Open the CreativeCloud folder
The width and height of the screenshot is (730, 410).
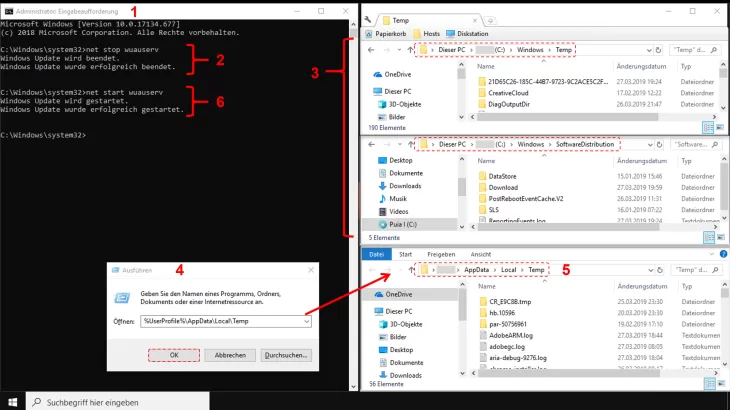pyautogui.click(x=506, y=92)
